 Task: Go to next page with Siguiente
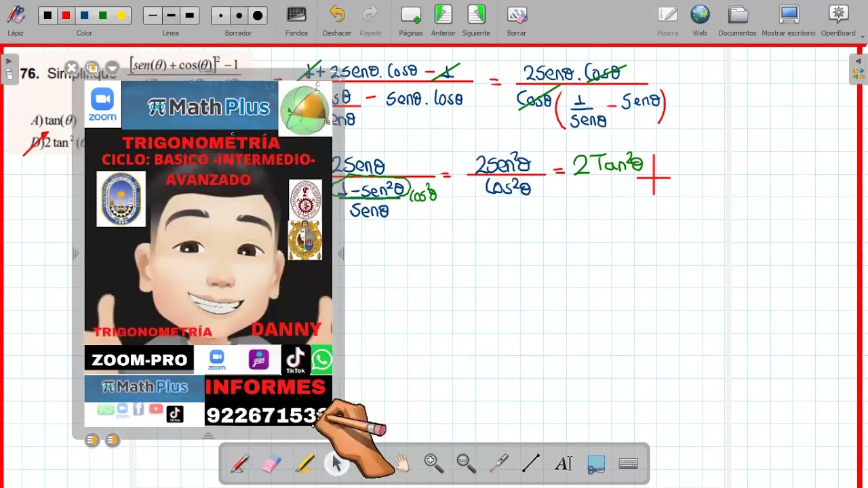[x=476, y=20]
